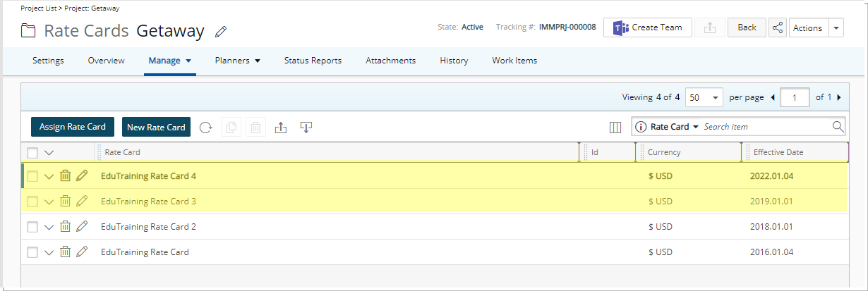868x291 pixels.
Task: Click in the Search item field
Action: [x=766, y=127]
